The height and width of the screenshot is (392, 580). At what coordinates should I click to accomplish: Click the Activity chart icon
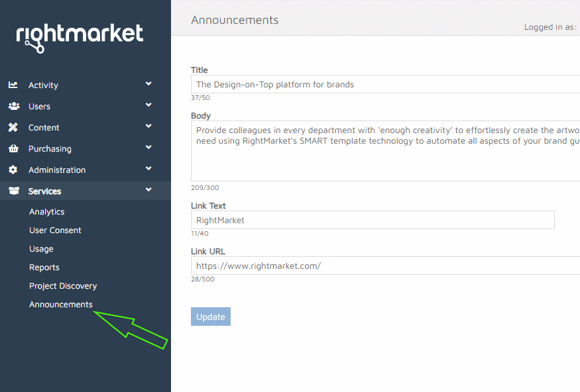pos(13,85)
